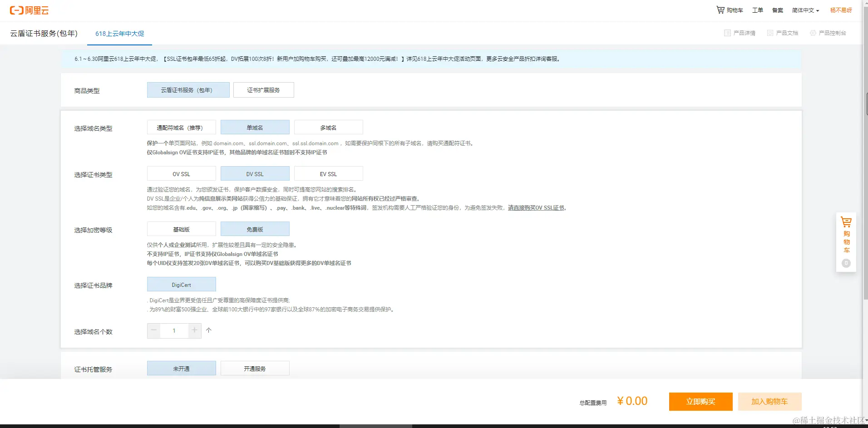Open 产品控制台 link

pyautogui.click(x=832, y=33)
